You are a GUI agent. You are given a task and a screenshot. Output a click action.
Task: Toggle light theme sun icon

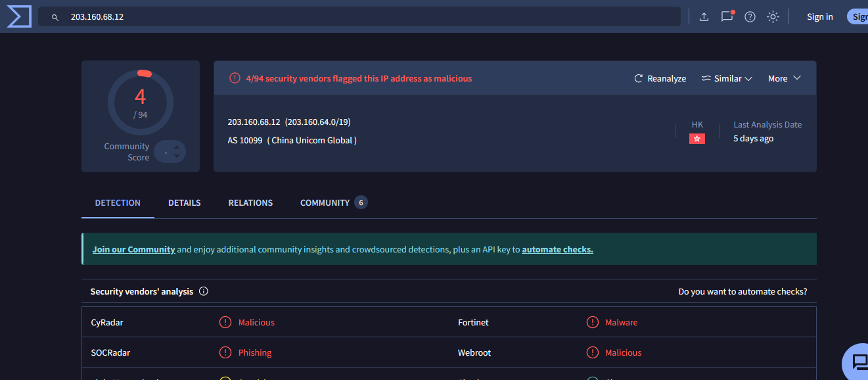(773, 17)
